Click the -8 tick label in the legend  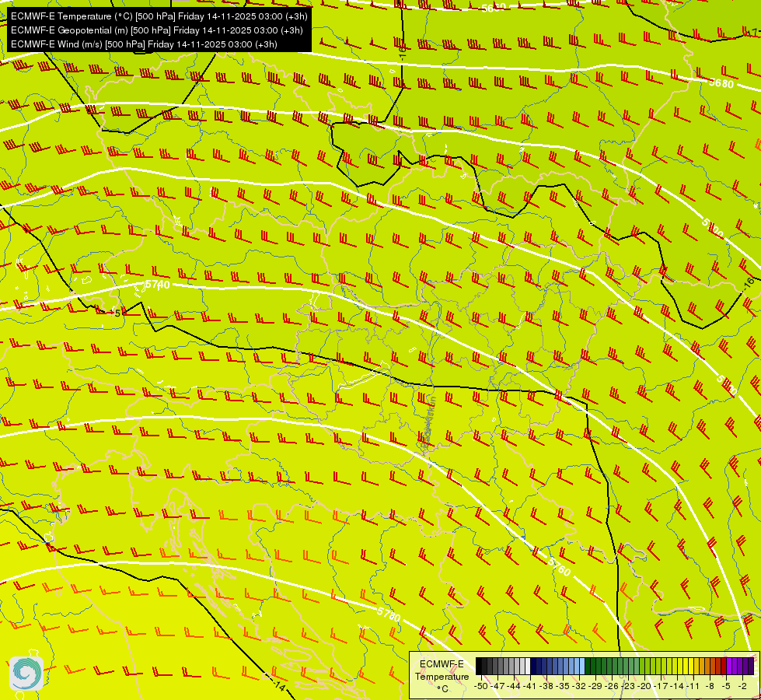pos(710,687)
